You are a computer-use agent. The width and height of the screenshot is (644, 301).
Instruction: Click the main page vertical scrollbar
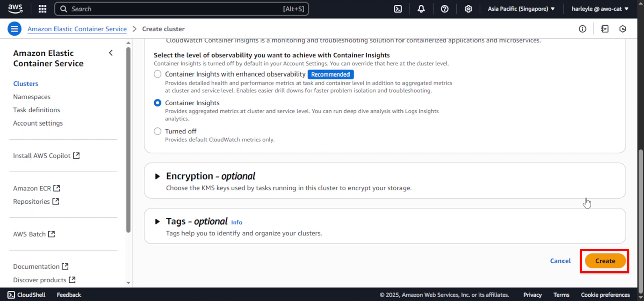click(641, 221)
